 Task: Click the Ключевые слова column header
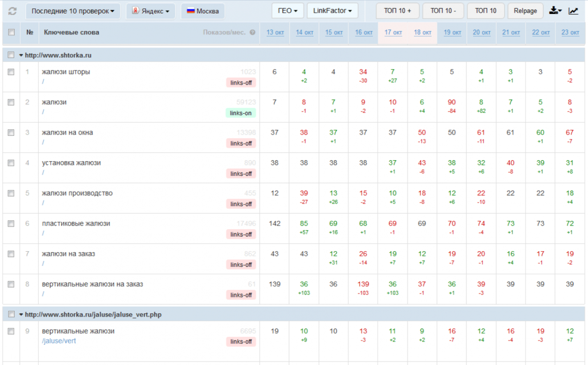(71, 32)
